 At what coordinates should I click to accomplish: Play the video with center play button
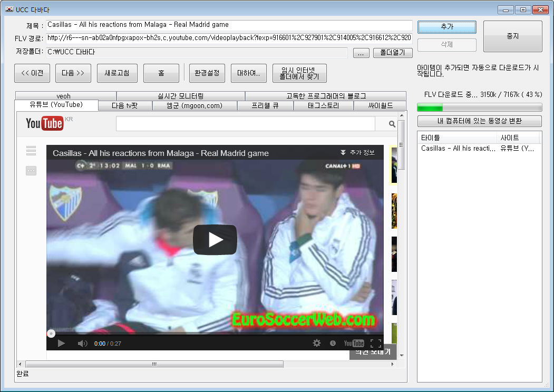click(215, 240)
